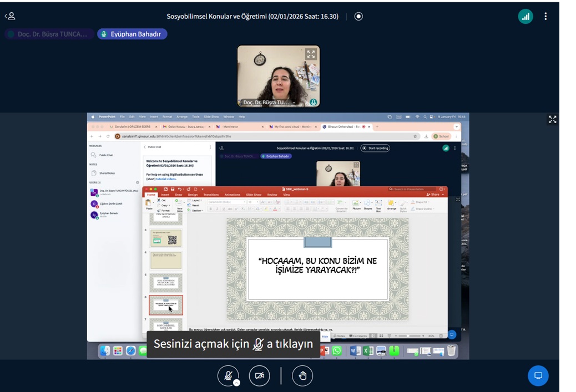This screenshot has width=576, height=392.
Task: Open the public chat with blue button
Action: click(x=538, y=376)
